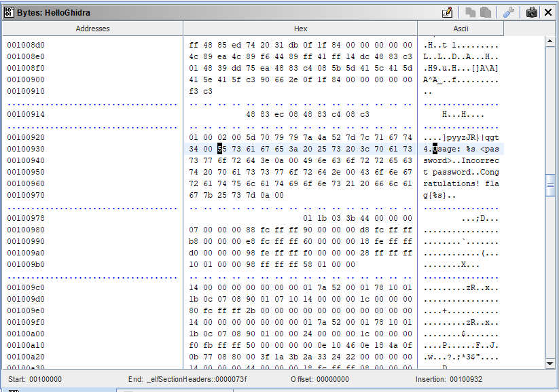The width and height of the screenshot is (559, 392).
Task: Click the grayed-out paste icon
Action: (x=485, y=12)
